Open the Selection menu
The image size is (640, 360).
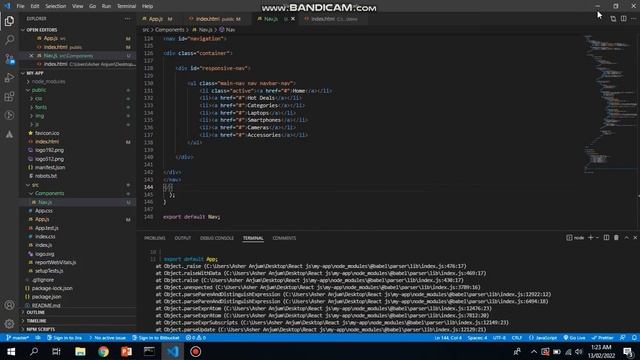56,6
